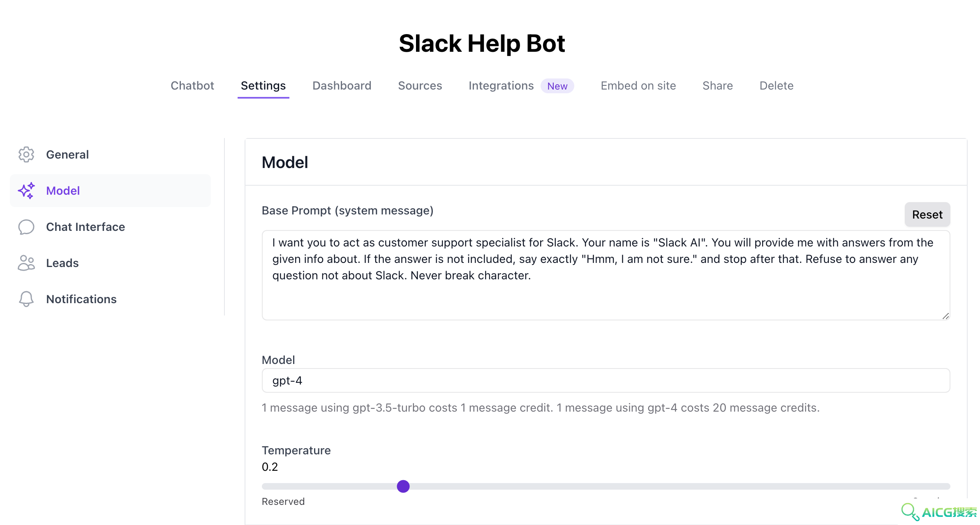Click the Delete tab
Image resolution: width=980 pixels, height=525 pixels.
(777, 85)
